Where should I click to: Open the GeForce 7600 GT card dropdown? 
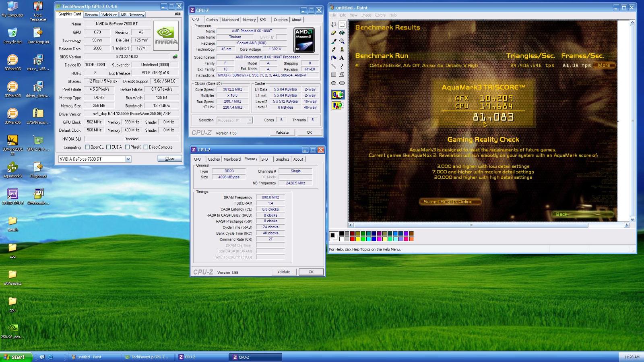(x=128, y=159)
